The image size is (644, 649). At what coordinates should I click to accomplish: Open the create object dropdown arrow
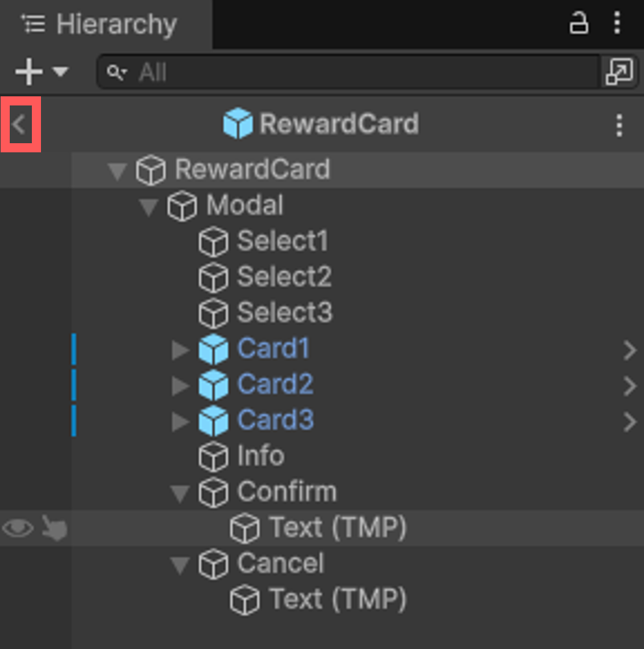pyautogui.click(x=60, y=72)
